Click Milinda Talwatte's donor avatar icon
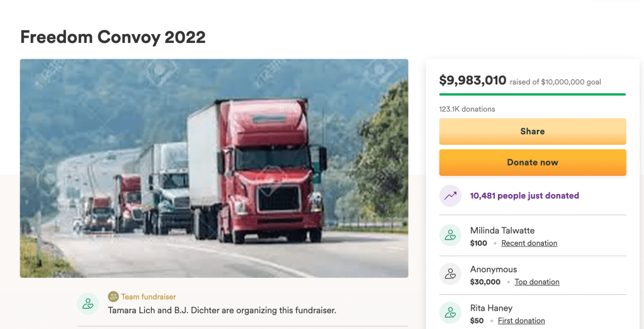644x329 pixels. (x=450, y=235)
